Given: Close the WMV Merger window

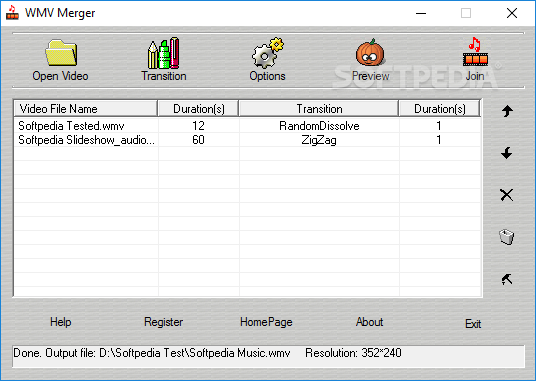Looking at the screenshot, I should tap(512, 13).
